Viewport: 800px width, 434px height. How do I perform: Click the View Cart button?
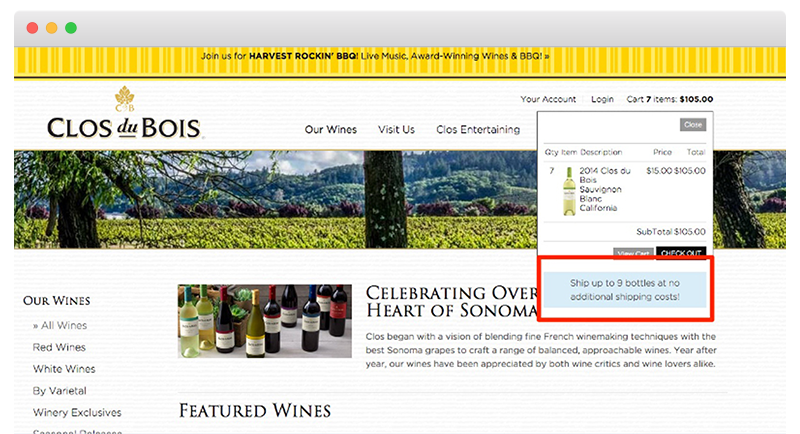pos(633,253)
